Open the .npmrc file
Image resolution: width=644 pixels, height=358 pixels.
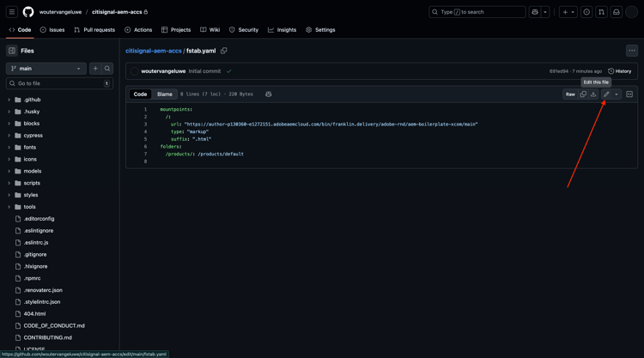[x=32, y=278]
